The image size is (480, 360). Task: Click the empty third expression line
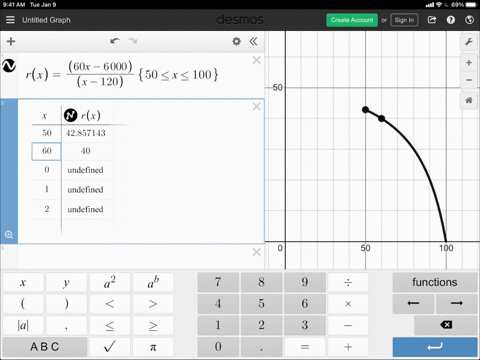click(x=133, y=257)
